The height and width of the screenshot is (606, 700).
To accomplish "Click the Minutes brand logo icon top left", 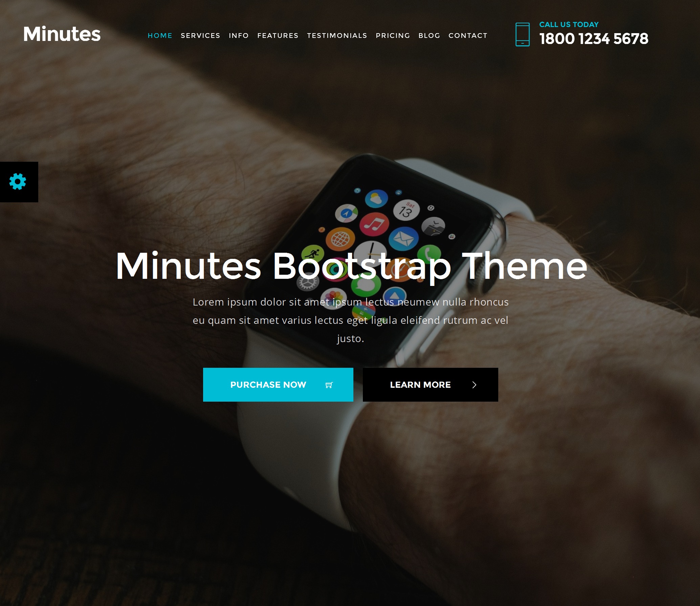I will click(62, 33).
